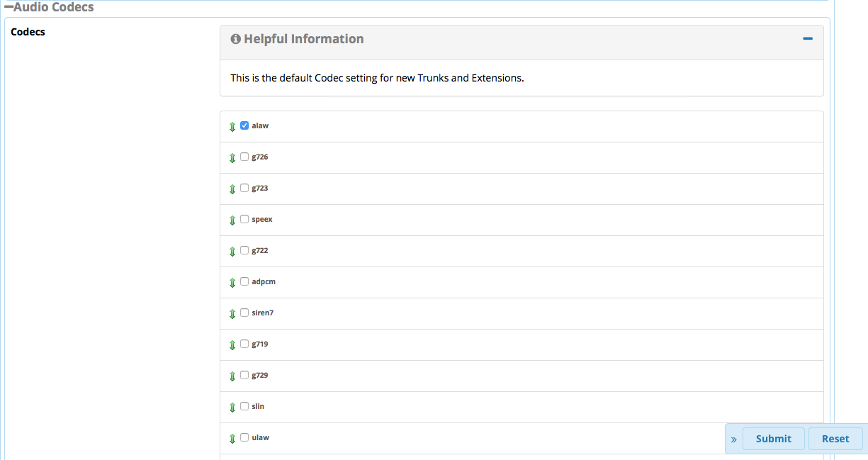The width and height of the screenshot is (868, 460).
Task: Click the info icon in Helpful Information
Action: (236, 39)
